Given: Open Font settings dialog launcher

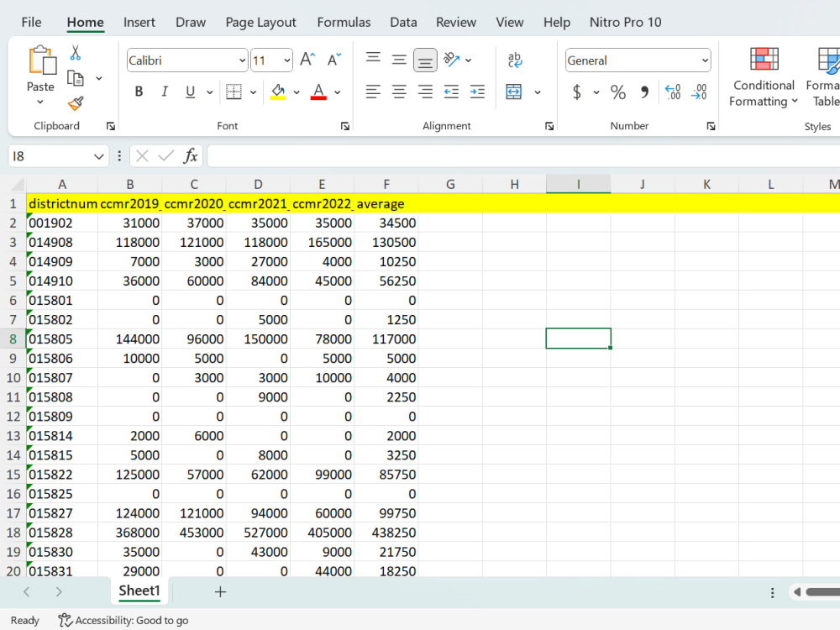Looking at the screenshot, I should click(x=345, y=126).
